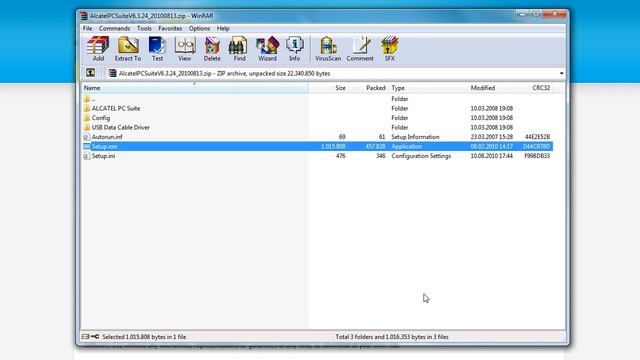Select the Autorun.inf file name
Viewport: 640px width, 360px height.
107,137
